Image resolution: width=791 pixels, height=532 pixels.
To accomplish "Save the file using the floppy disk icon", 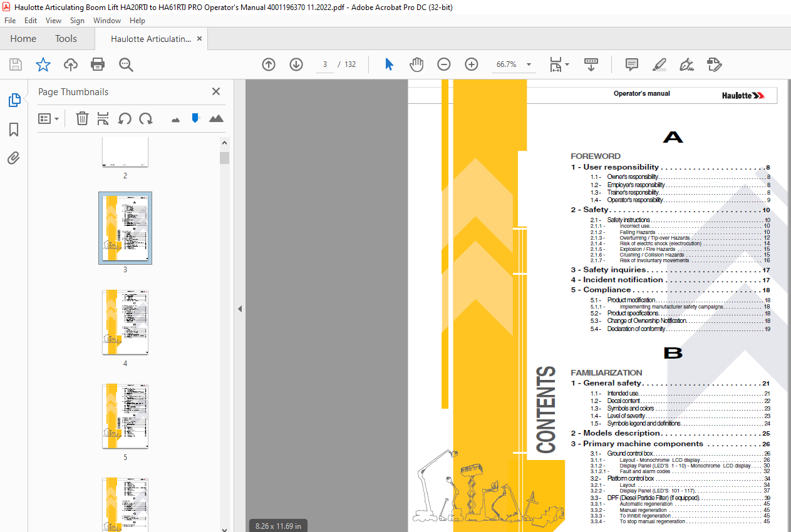I will [x=16, y=64].
